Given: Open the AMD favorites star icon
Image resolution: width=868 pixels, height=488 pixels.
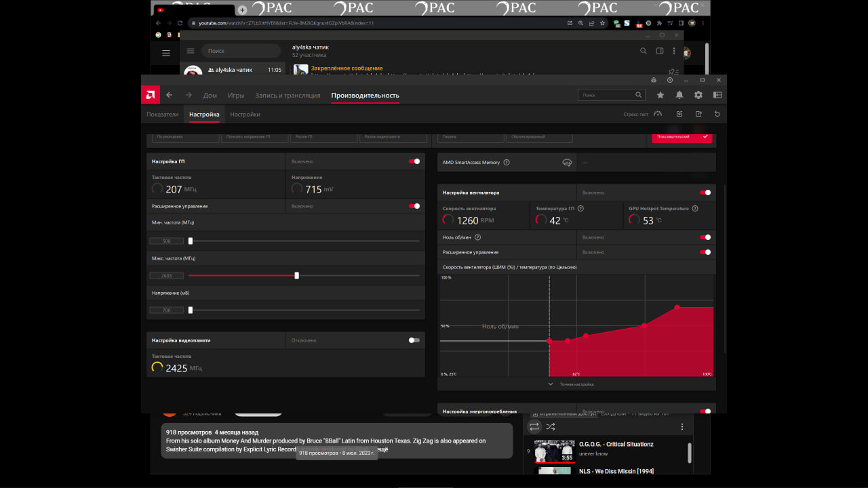Looking at the screenshot, I should (x=660, y=96).
